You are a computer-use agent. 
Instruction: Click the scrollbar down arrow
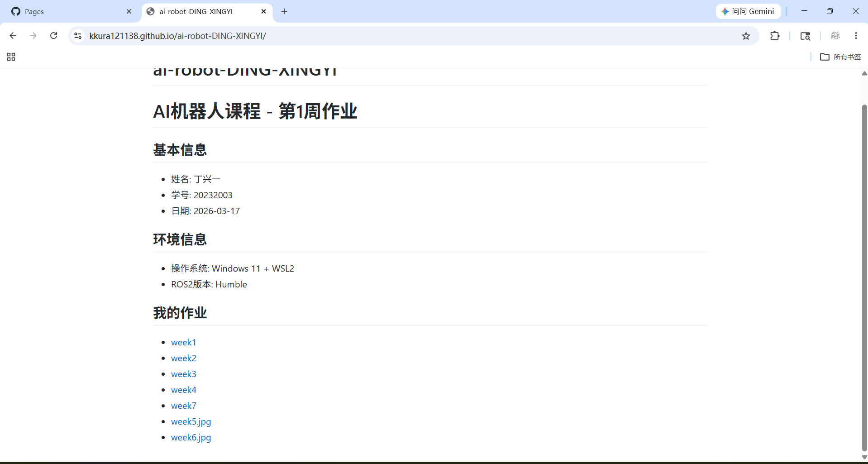pos(864,457)
